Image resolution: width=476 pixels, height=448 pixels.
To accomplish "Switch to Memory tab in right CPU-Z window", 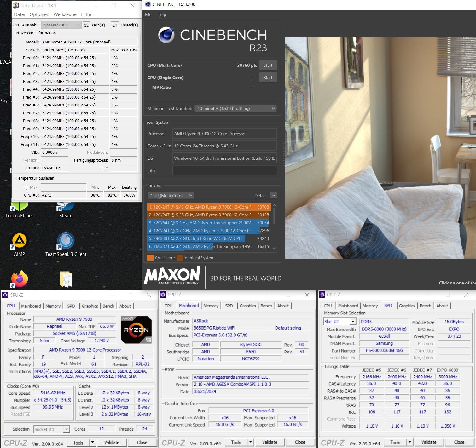I will click(x=370, y=306).
